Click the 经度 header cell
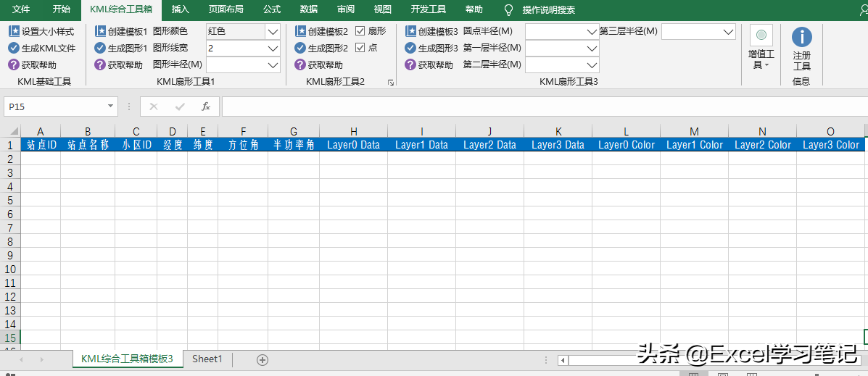The image size is (868, 376). click(172, 144)
